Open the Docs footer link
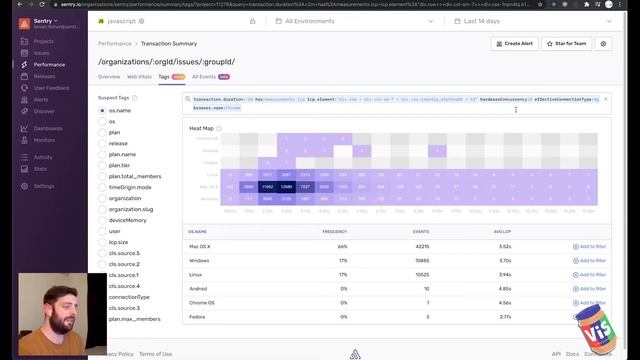 click(572, 354)
